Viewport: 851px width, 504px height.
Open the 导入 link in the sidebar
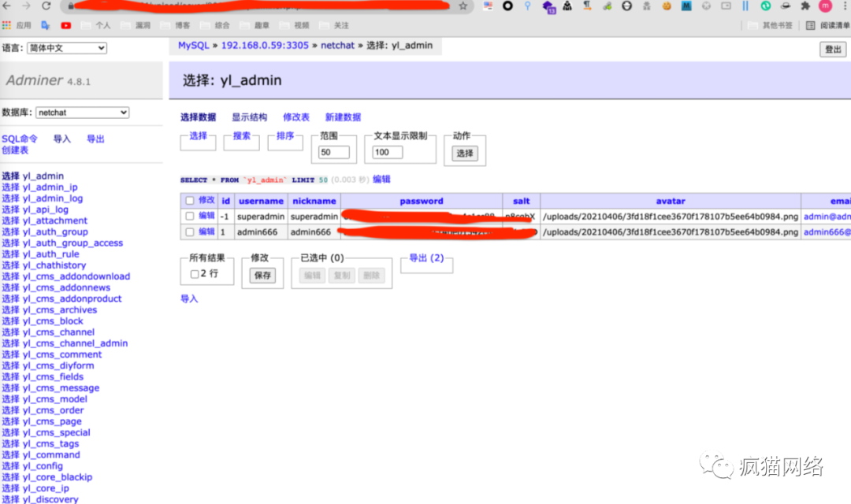[x=62, y=139]
